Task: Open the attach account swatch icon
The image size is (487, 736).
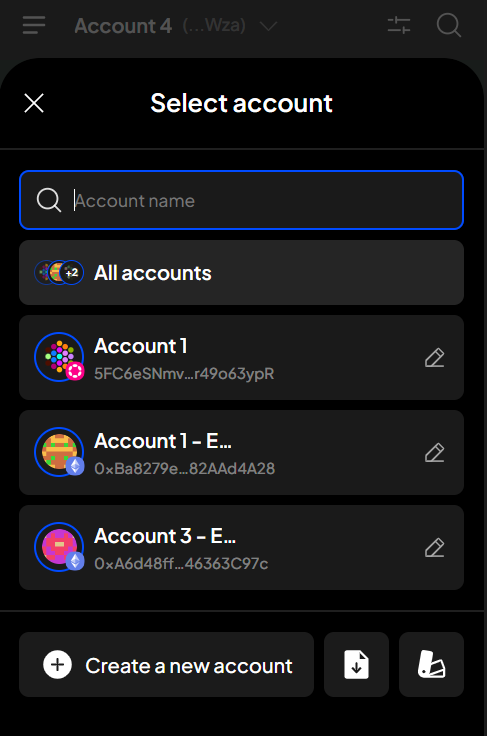Action: (x=431, y=664)
